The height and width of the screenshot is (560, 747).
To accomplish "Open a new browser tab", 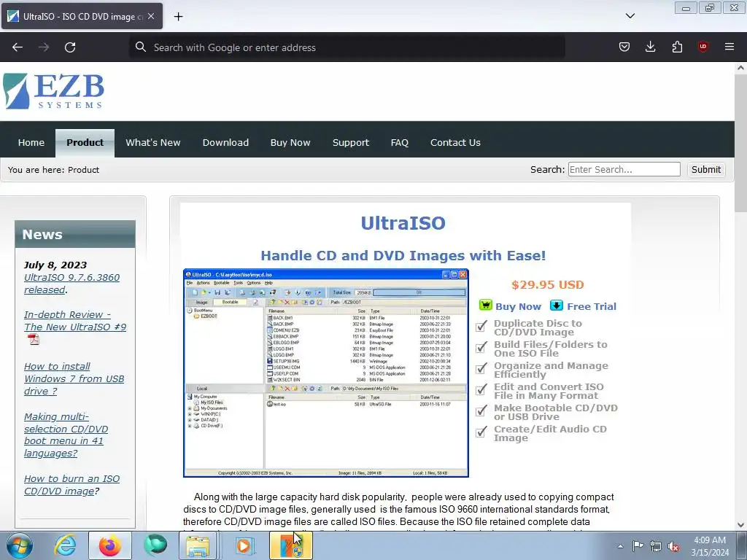I will (x=178, y=16).
